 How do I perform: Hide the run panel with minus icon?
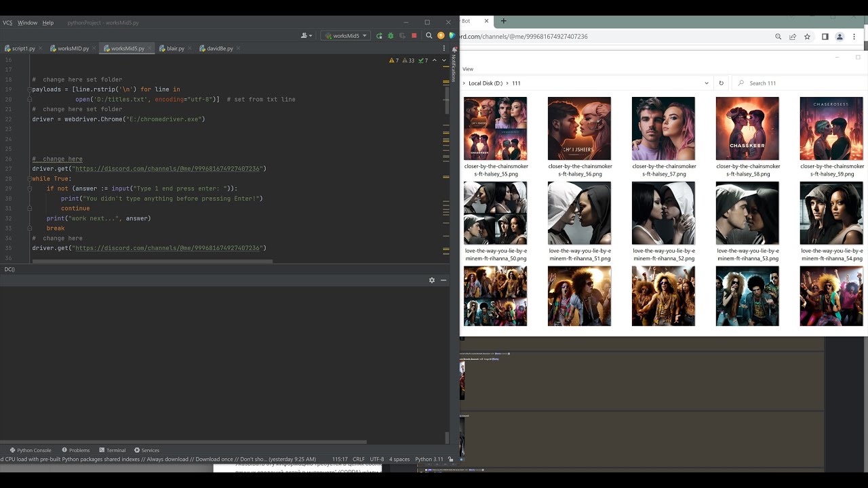coord(443,280)
